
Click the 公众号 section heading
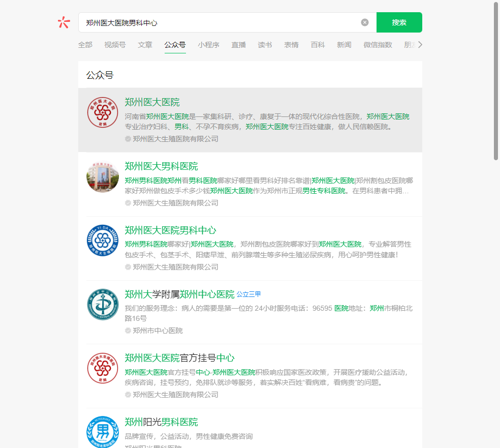[100, 75]
